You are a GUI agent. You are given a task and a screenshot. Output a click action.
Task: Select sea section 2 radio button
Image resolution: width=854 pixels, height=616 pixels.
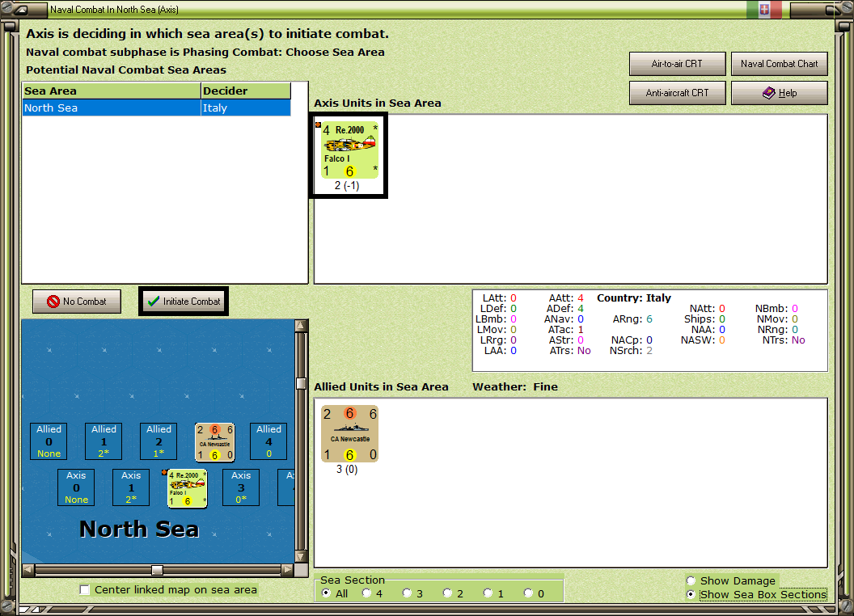447,593
